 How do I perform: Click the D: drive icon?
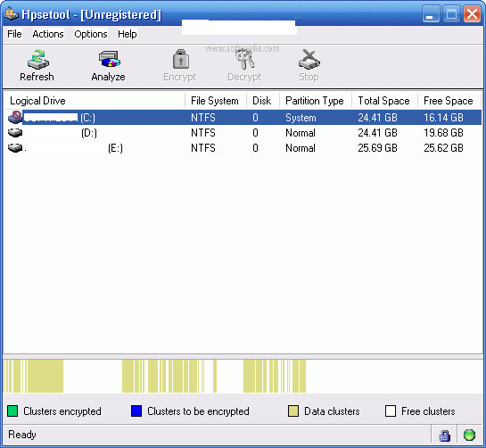pyautogui.click(x=15, y=133)
